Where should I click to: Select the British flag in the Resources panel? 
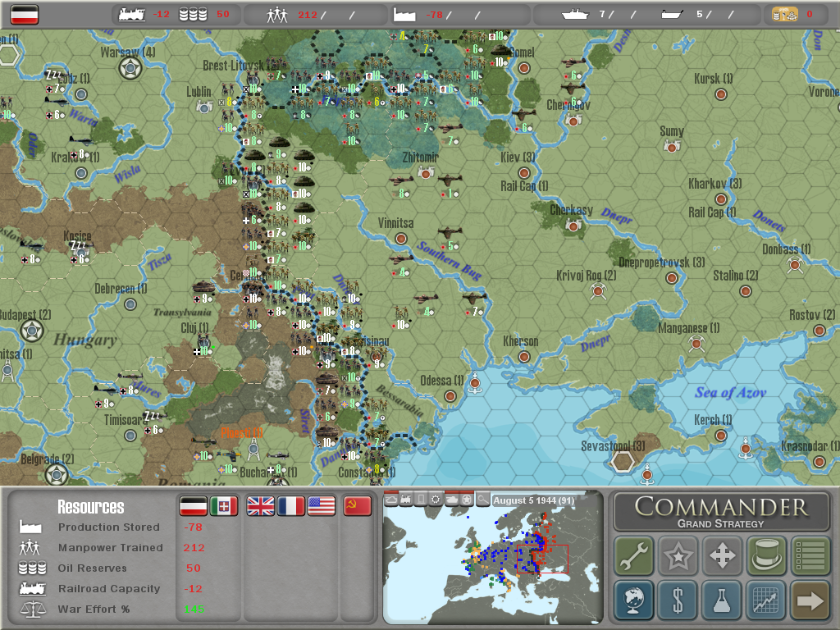point(260,505)
